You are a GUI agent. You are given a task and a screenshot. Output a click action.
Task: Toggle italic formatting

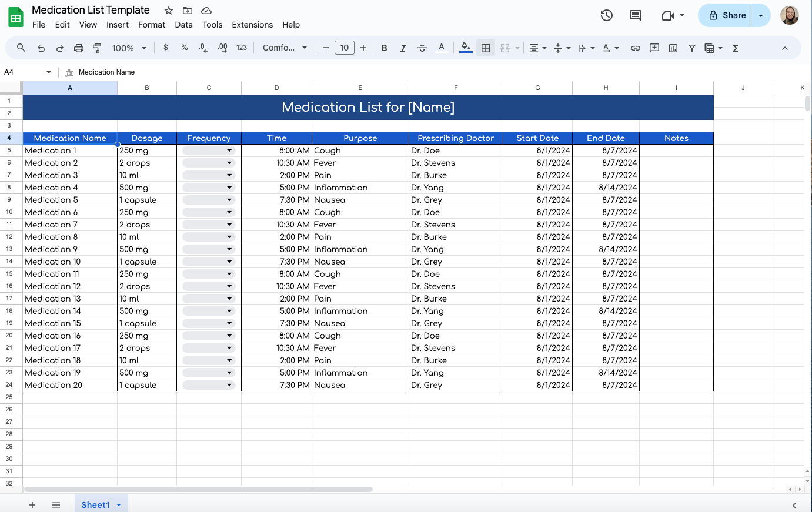(403, 48)
